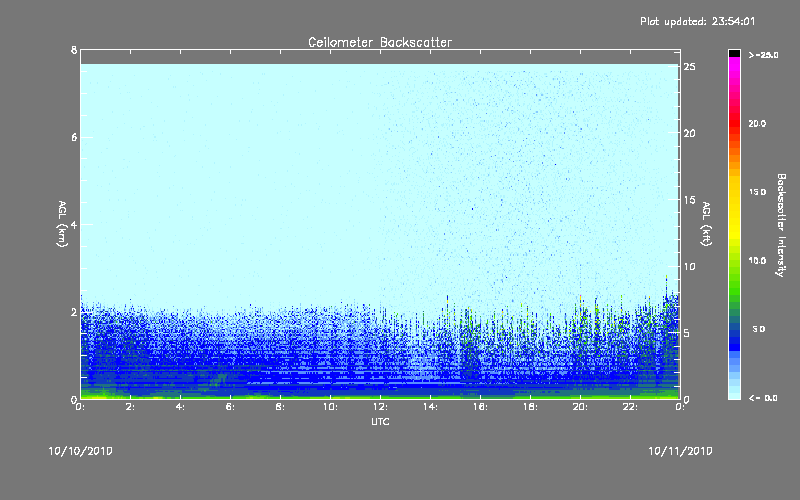Image resolution: width=800 pixels, height=500 pixels.
Task: Select the 22: hour label on UTC axis
Action: point(631,407)
